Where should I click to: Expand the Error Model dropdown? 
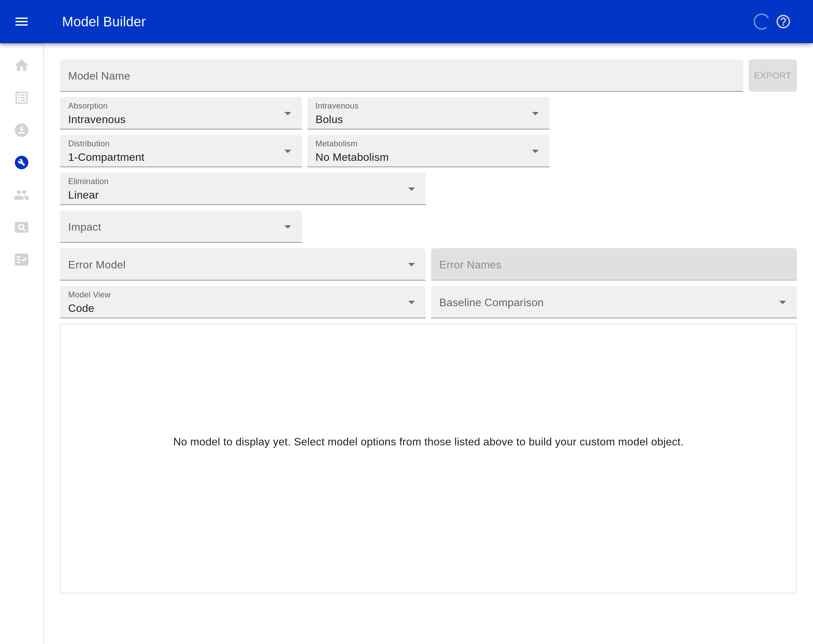[243, 265]
